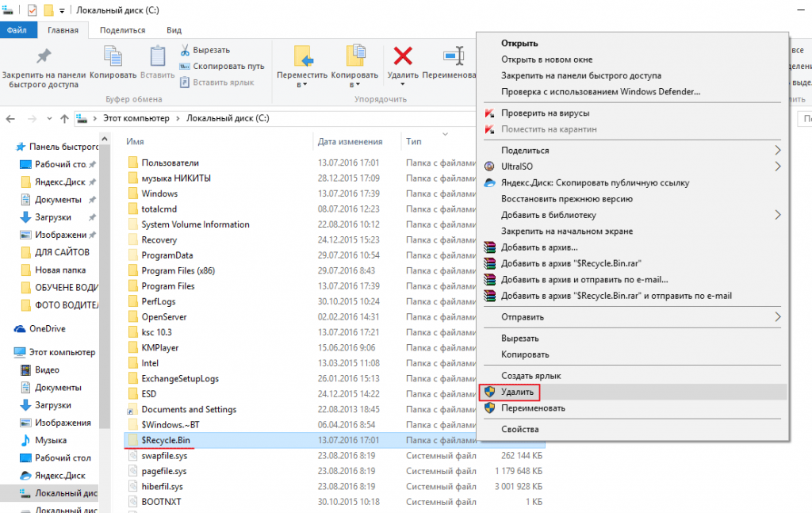
Task: Click Локальный диск (C:) breadcrumb in address bar
Action: click(228, 119)
